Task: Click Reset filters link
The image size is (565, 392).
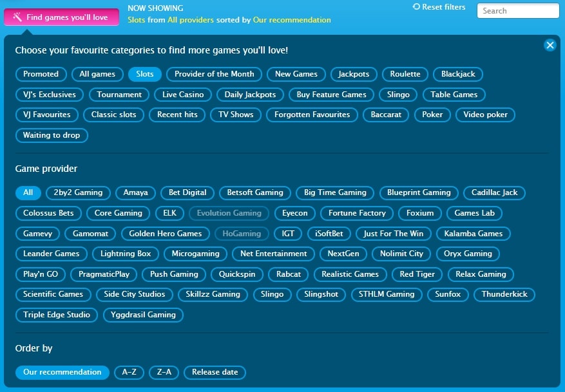Action: click(439, 7)
